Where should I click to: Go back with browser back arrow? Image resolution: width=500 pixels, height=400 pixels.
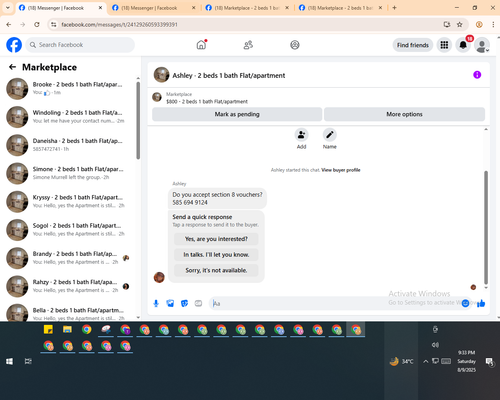pos(9,24)
